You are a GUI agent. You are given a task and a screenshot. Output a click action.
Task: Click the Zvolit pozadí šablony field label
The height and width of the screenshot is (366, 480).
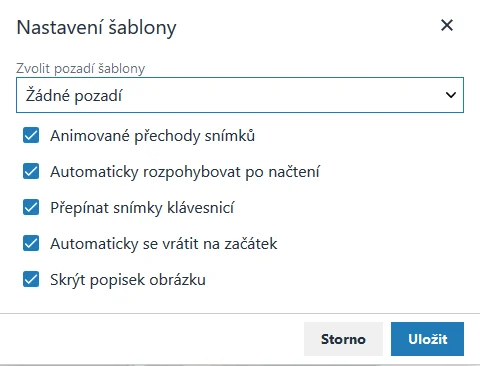(x=81, y=68)
